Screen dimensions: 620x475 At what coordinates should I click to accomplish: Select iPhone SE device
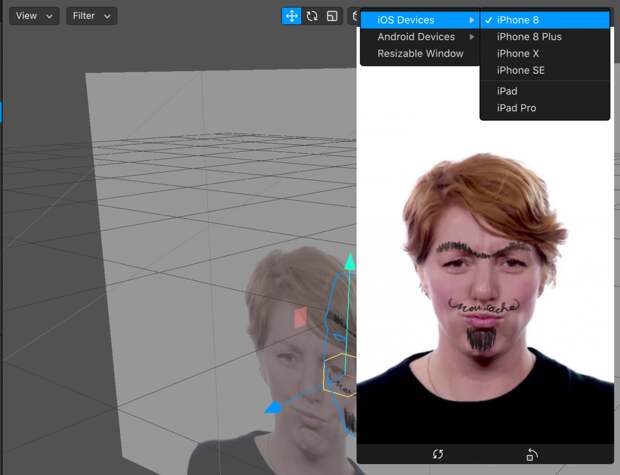click(545, 70)
